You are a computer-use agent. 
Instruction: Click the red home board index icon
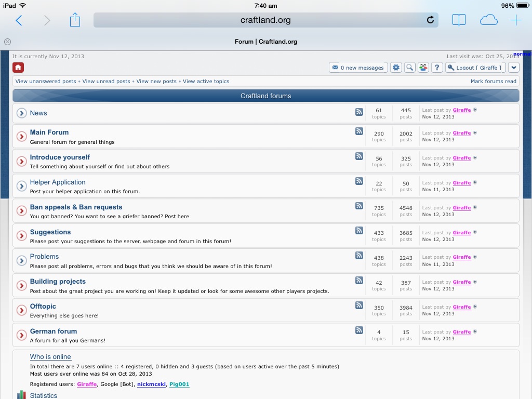point(18,68)
